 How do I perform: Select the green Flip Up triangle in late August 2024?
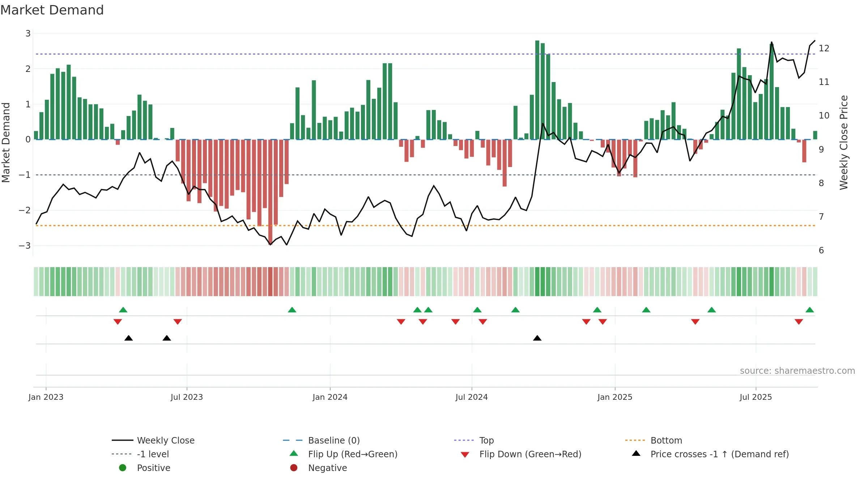tap(516, 310)
